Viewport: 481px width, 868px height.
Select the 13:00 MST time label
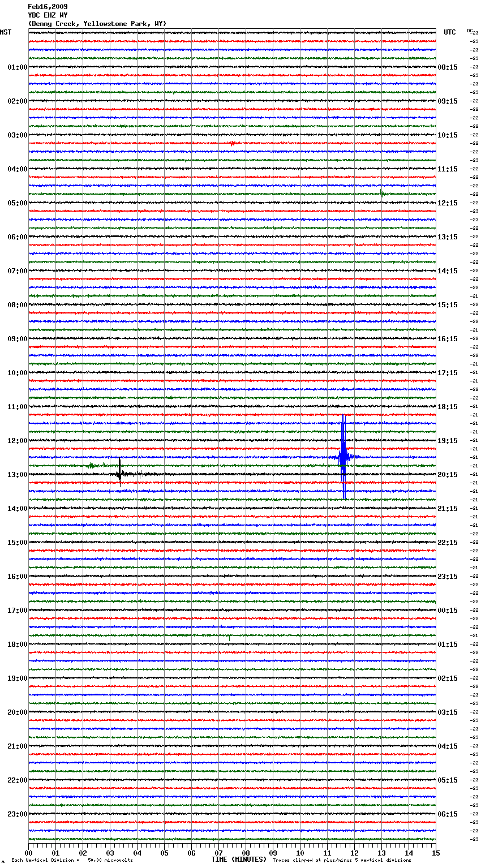(x=18, y=475)
